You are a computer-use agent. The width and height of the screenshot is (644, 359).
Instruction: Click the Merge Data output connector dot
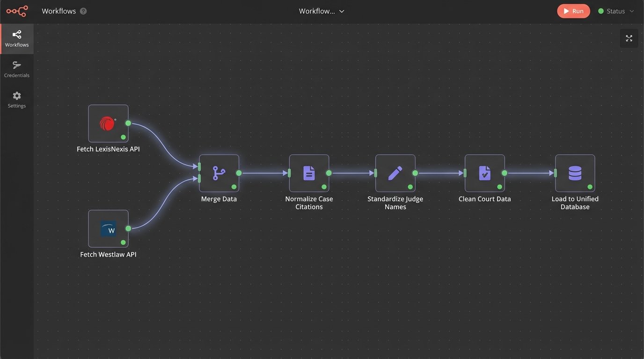click(x=239, y=173)
